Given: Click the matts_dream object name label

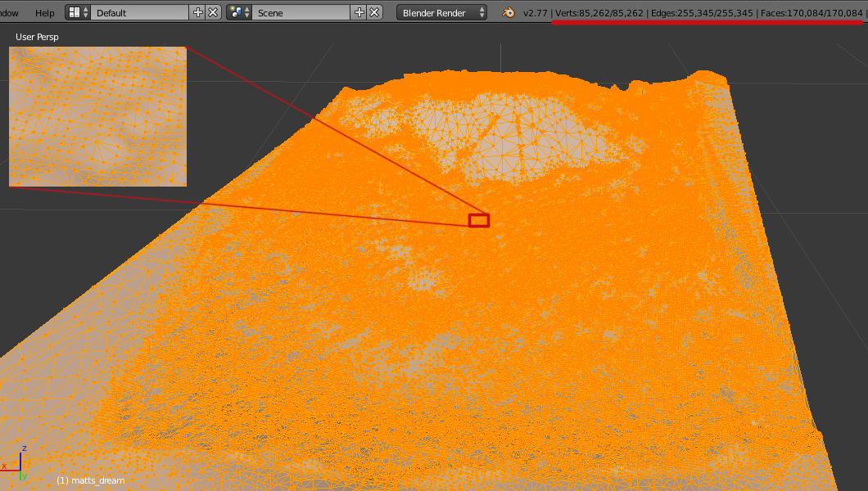Looking at the screenshot, I should click(90, 480).
